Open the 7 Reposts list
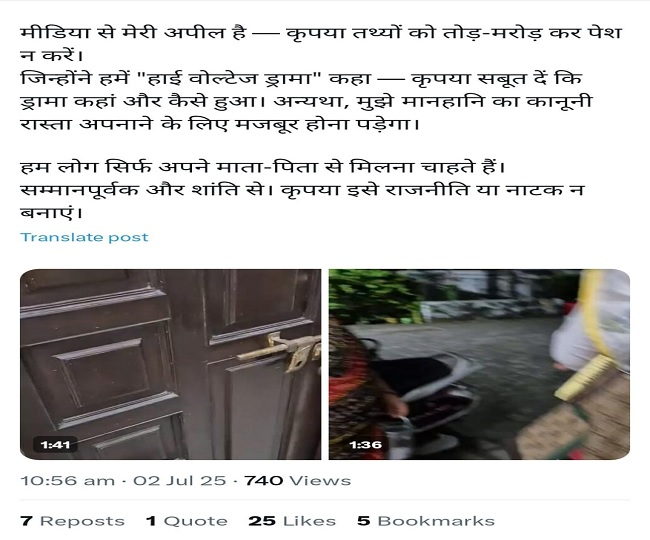 point(73,521)
